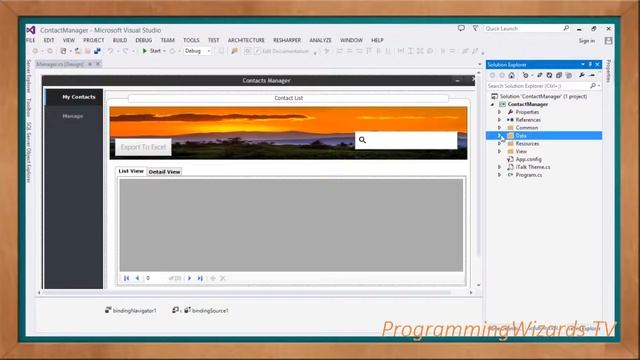640x360 pixels.
Task: Click the form's search text box
Action: click(x=406, y=140)
